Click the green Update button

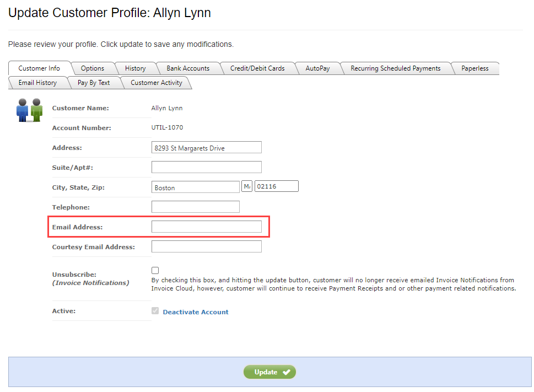[269, 372]
